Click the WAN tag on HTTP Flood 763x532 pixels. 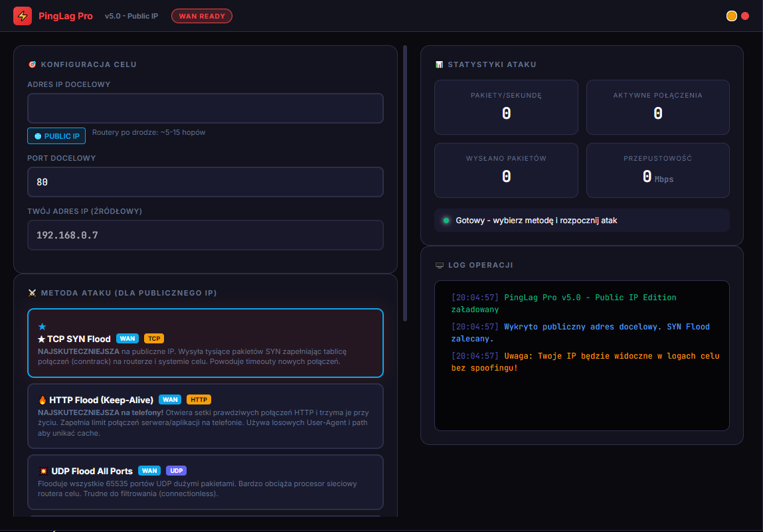tap(170, 400)
